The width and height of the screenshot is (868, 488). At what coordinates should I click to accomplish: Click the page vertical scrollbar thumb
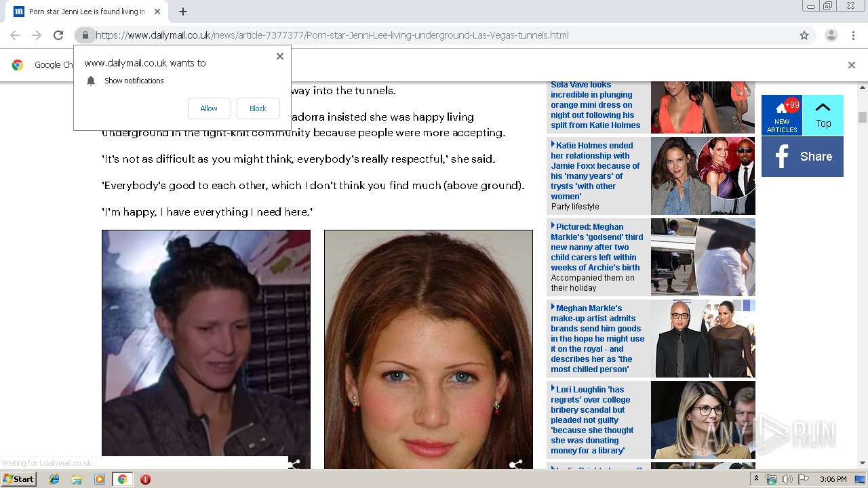(863, 117)
